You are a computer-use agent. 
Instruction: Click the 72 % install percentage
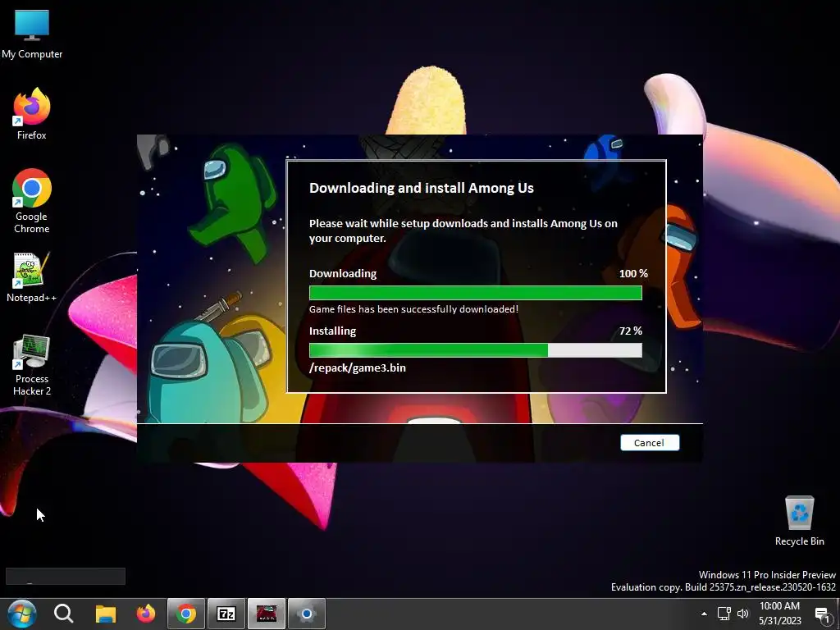click(x=631, y=331)
